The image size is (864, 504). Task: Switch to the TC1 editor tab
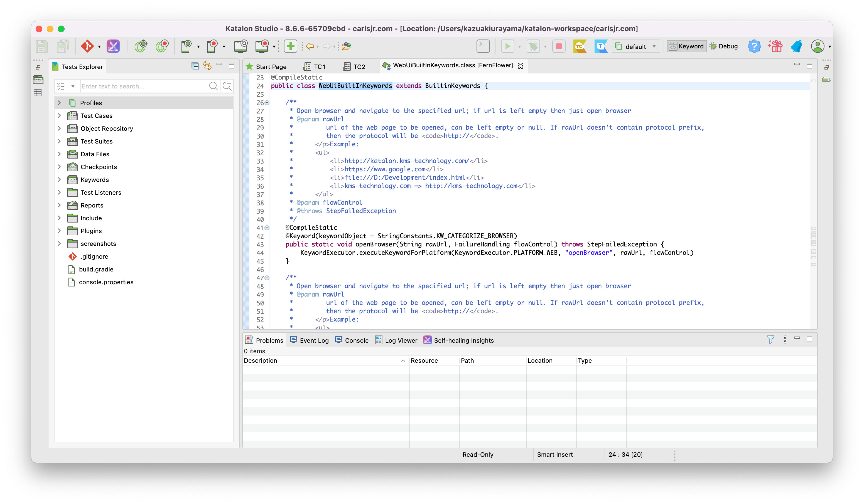(x=319, y=67)
